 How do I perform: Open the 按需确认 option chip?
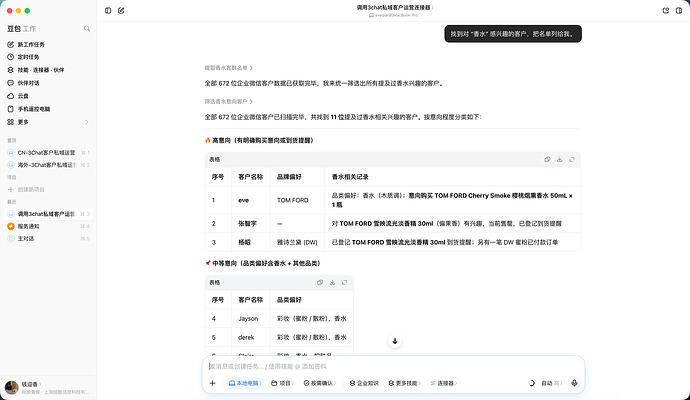pos(319,383)
